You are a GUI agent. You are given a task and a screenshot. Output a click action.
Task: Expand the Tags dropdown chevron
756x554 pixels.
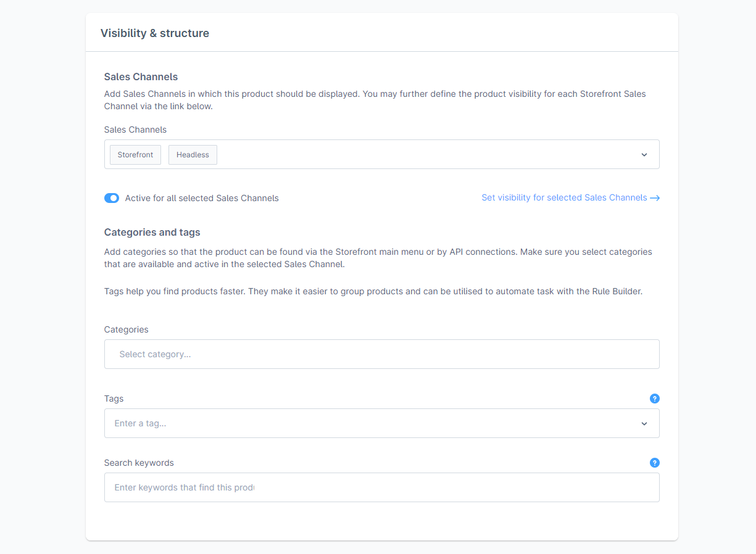tap(644, 424)
